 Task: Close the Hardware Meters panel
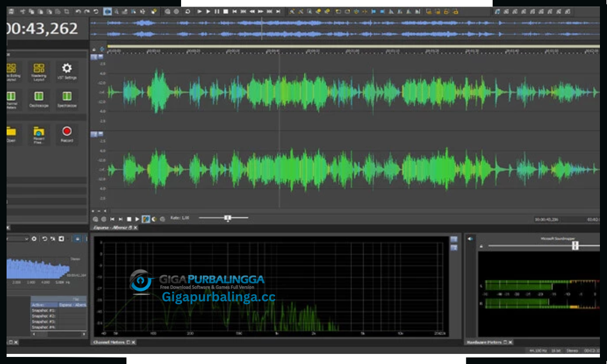[510, 342]
